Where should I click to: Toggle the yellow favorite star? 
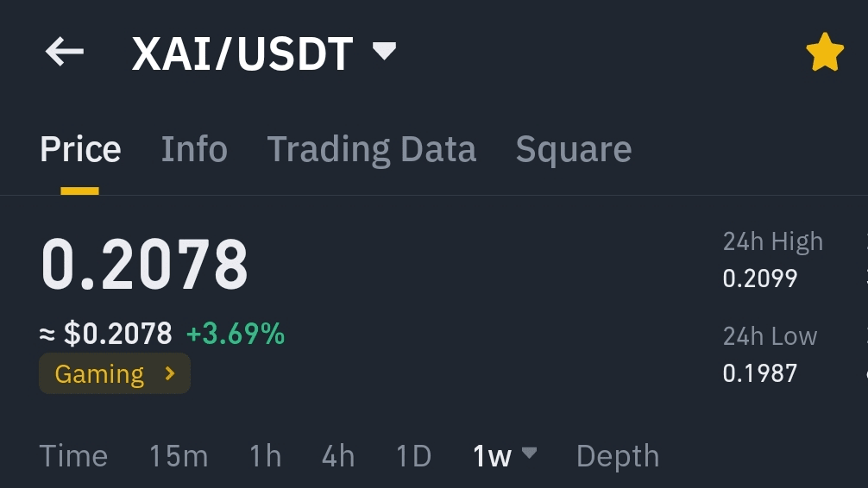(x=824, y=53)
